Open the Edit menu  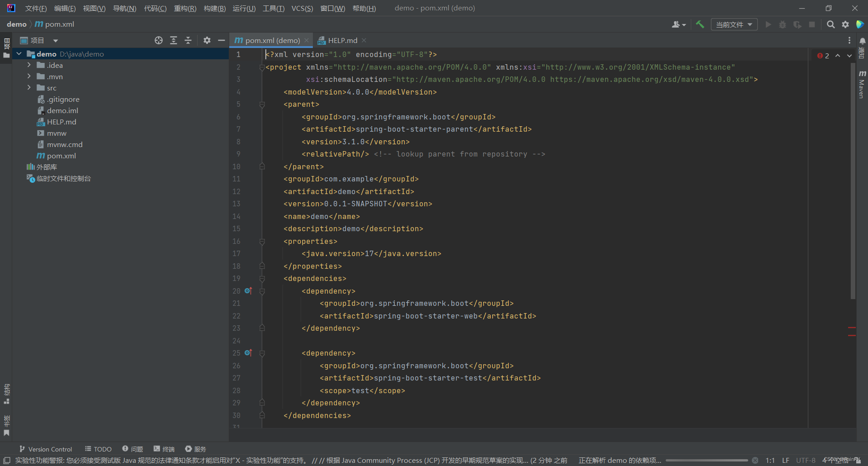click(x=65, y=8)
